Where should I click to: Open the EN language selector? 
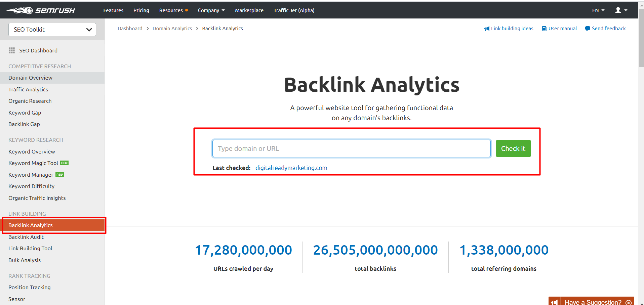click(x=598, y=10)
